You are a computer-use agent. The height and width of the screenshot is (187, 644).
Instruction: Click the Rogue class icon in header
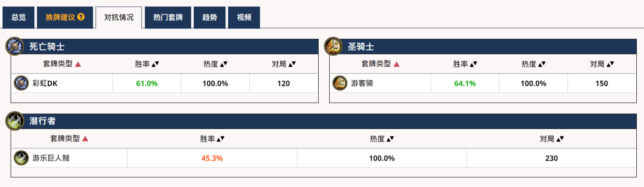(14, 121)
